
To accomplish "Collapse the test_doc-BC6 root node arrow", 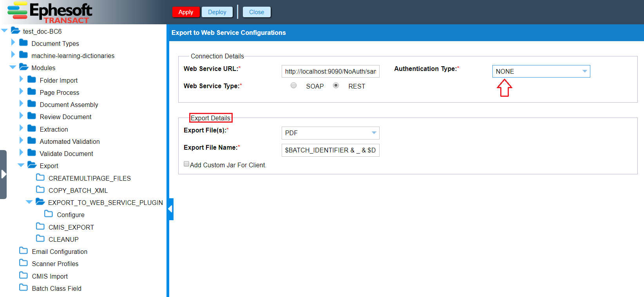I will (5, 31).
